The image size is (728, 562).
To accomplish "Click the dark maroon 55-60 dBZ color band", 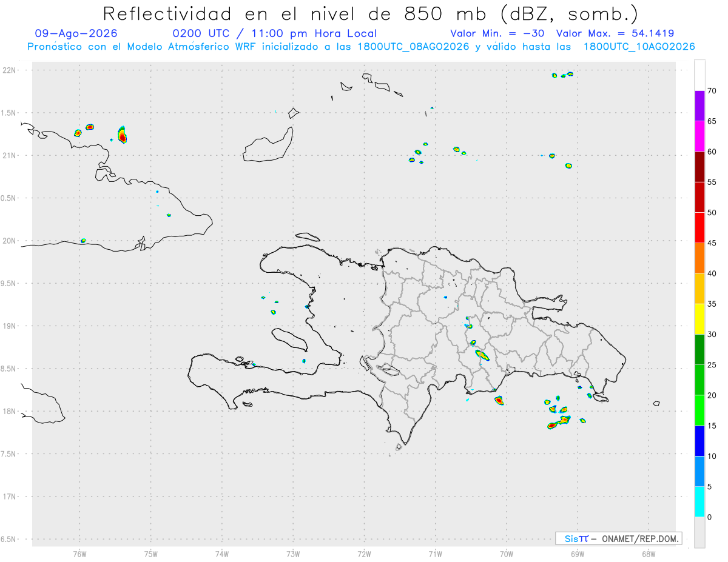I will pyautogui.click(x=699, y=167).
